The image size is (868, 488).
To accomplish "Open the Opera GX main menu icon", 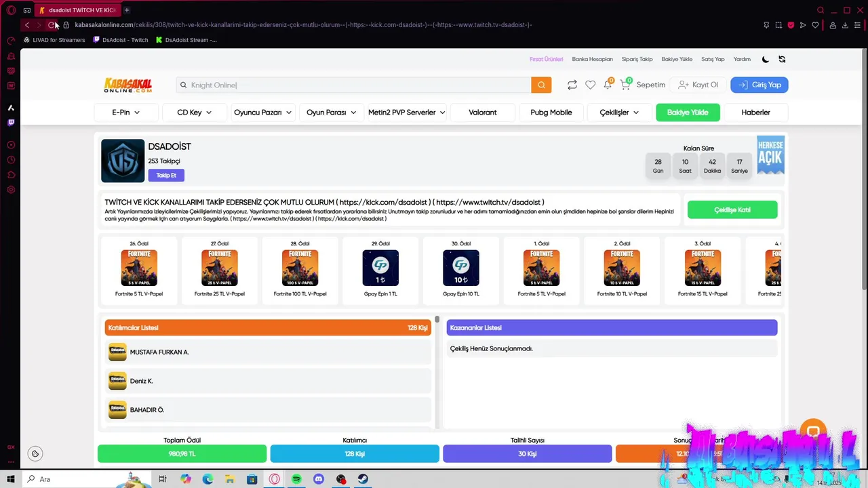I will tap(11, 10).
